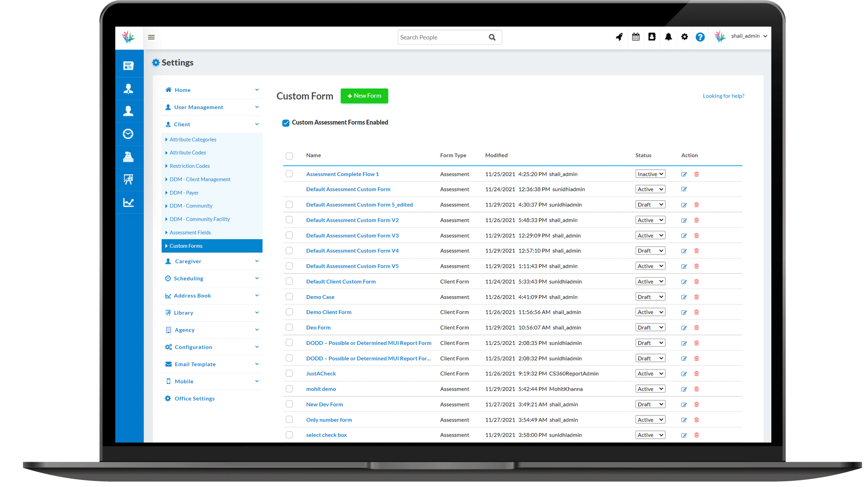868x487 pixels.
Task: Click the blue help question mark icon
Action: tap(700, 37)
